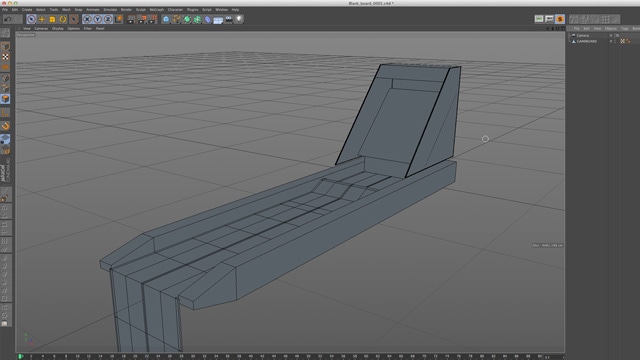
Task: Add a Floor environment object
Action: point(218,19)
